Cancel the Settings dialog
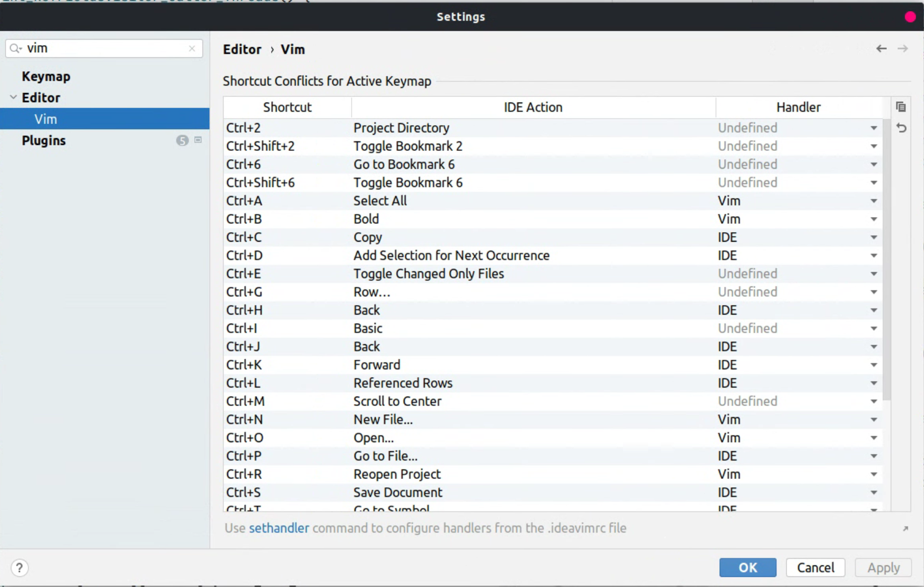Image resolution: width=924 pixels, height=587 pixels. (815, 568)
